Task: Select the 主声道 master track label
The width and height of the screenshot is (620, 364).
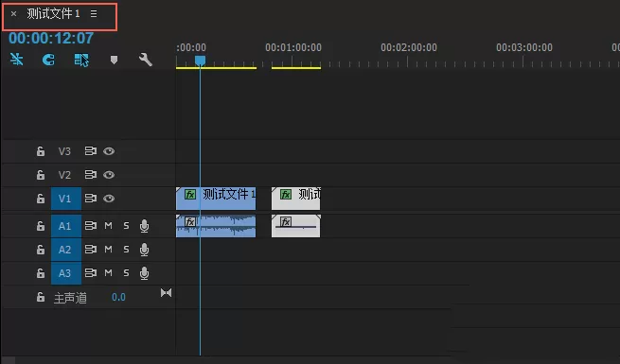Action: (70, 298)
